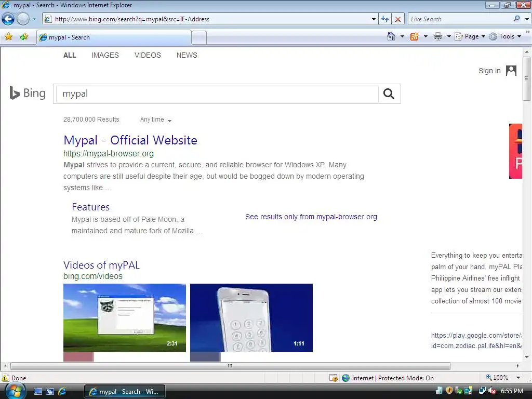This screenshot has height=399, width=532.
Task: Refresh the page with Refresh icon
Action: pyautogui.click(x=385, y=19)
